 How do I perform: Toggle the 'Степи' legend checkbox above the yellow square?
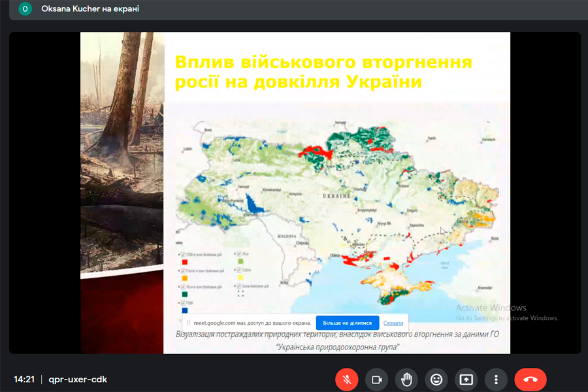click(x=239, y=270)
